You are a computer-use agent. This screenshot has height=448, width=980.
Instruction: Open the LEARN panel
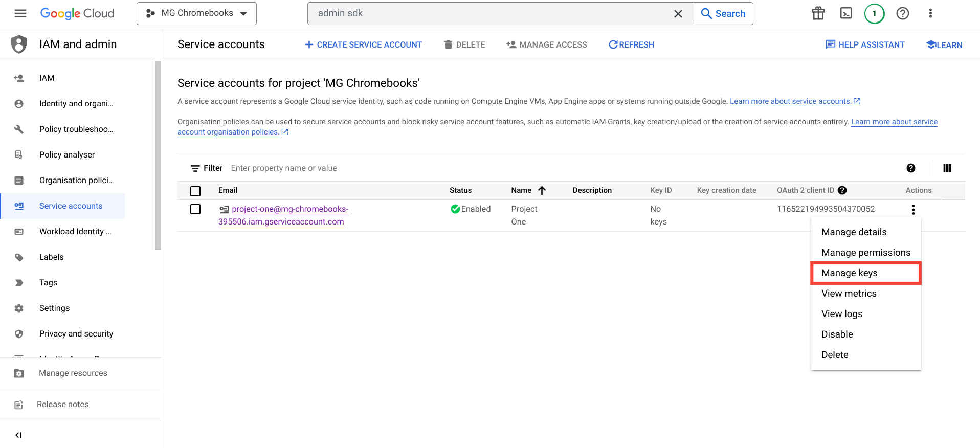[x=944, y=44]
